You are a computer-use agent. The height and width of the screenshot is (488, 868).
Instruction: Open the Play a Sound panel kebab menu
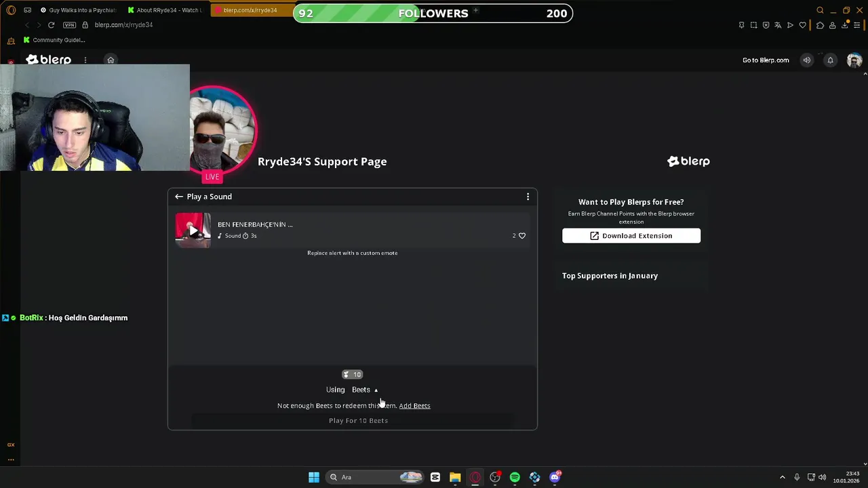(x=528, y=197)
